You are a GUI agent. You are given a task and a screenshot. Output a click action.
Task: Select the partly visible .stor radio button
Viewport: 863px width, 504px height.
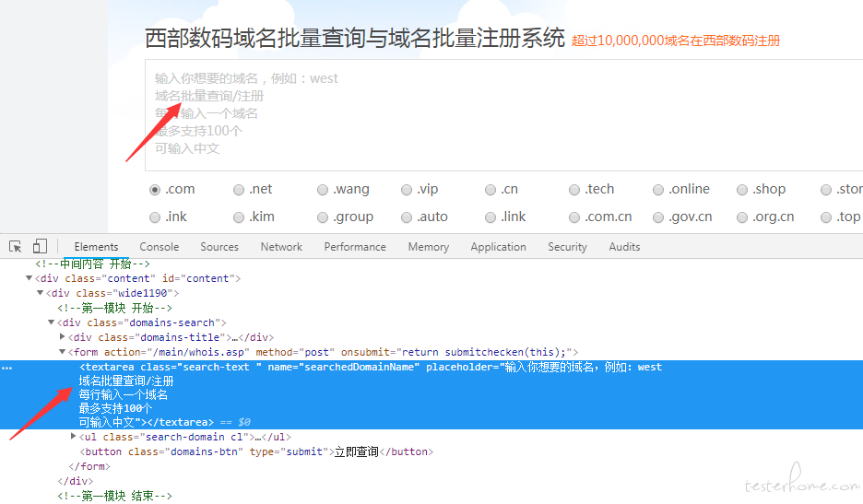(825, 190)
